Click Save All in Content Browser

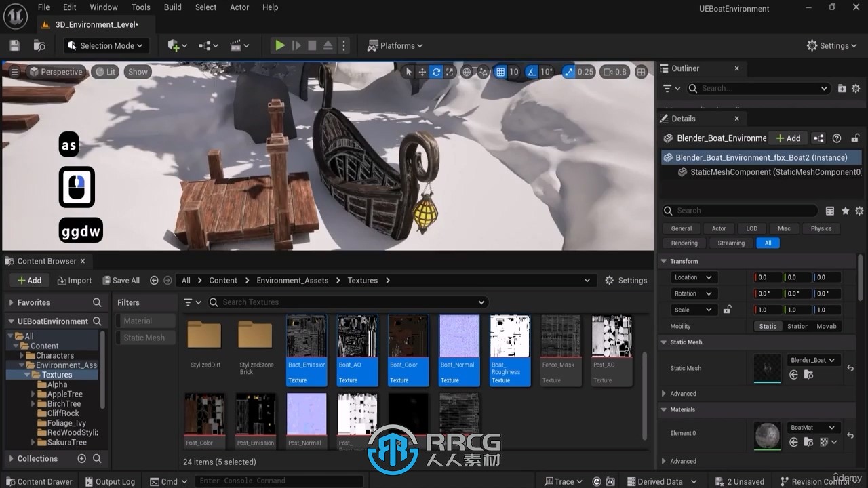[x=121, y=280]
